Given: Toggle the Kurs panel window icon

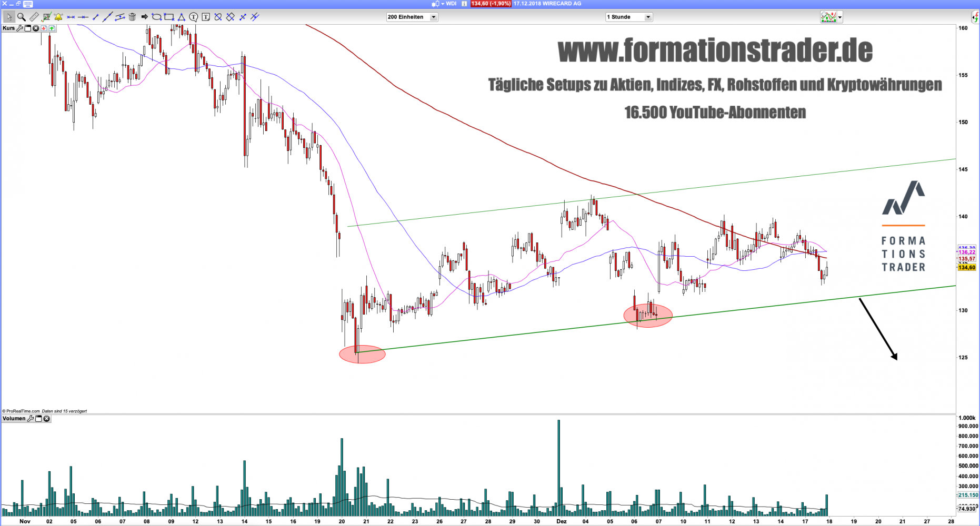Looking at the screenshot, I should [28, 28].
